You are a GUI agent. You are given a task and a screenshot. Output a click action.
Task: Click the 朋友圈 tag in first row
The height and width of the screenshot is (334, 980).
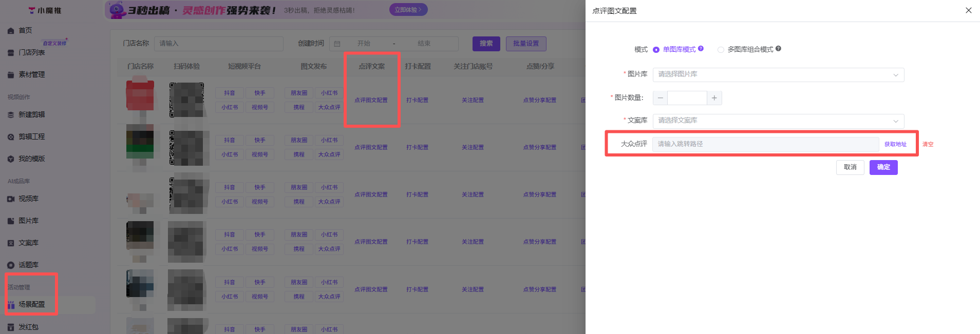[x=299, y=93]
